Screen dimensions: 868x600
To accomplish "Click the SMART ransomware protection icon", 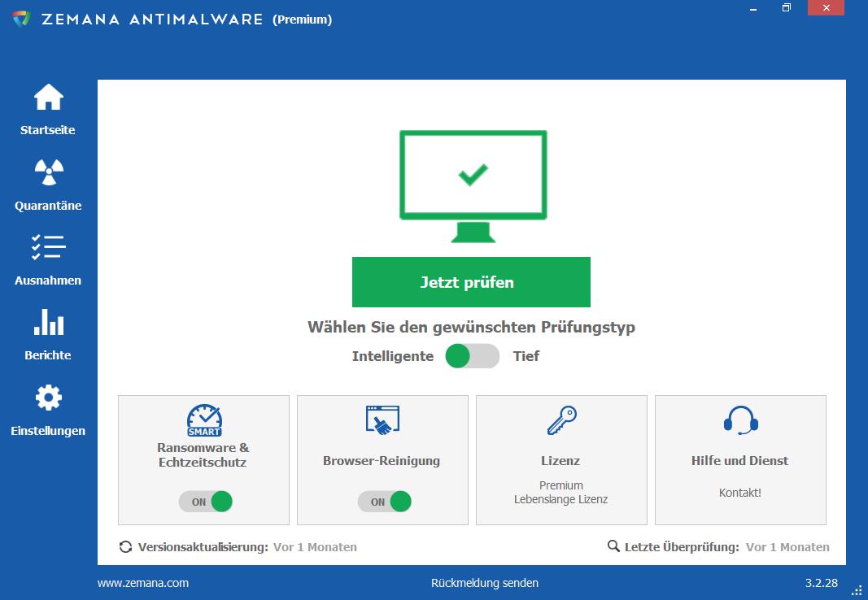I will pos(204,420).
